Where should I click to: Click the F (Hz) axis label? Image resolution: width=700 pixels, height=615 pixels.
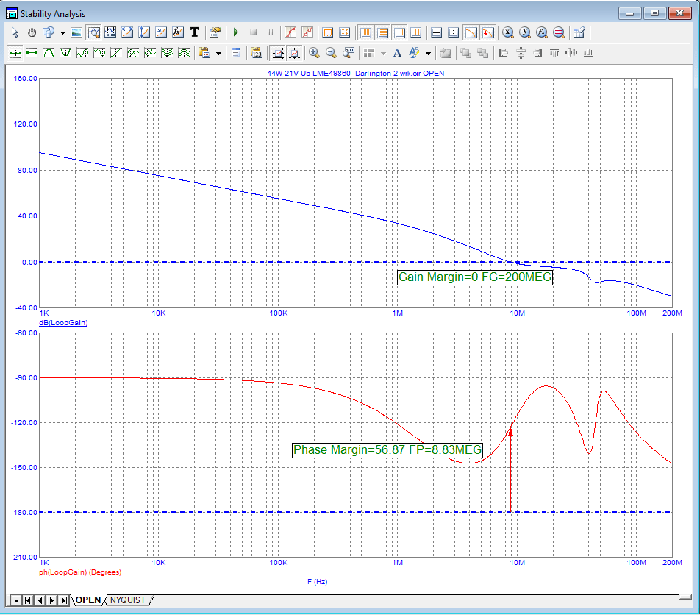click(x=318, y=581)
